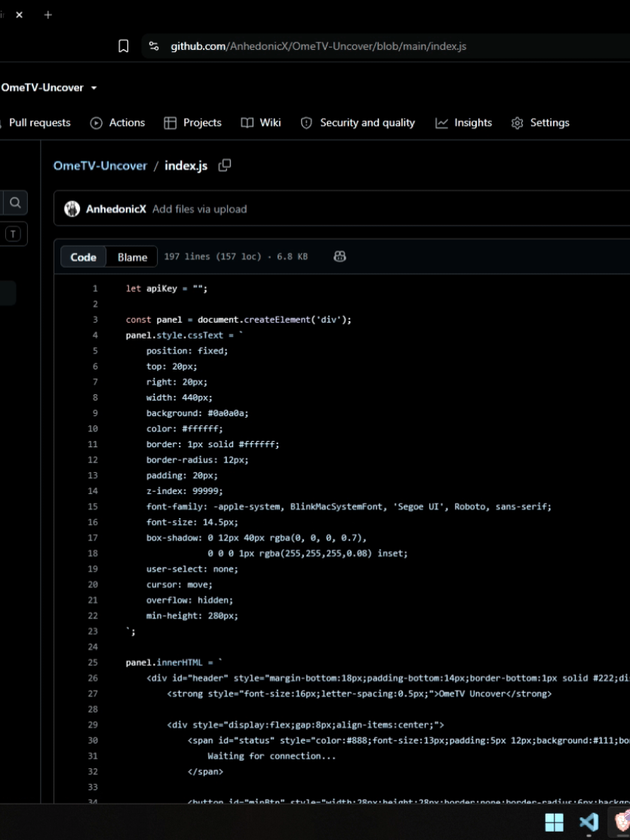Expand the OmeTV-Uncover repository dropdown
The image size is (630, 840).
(94, 88)
